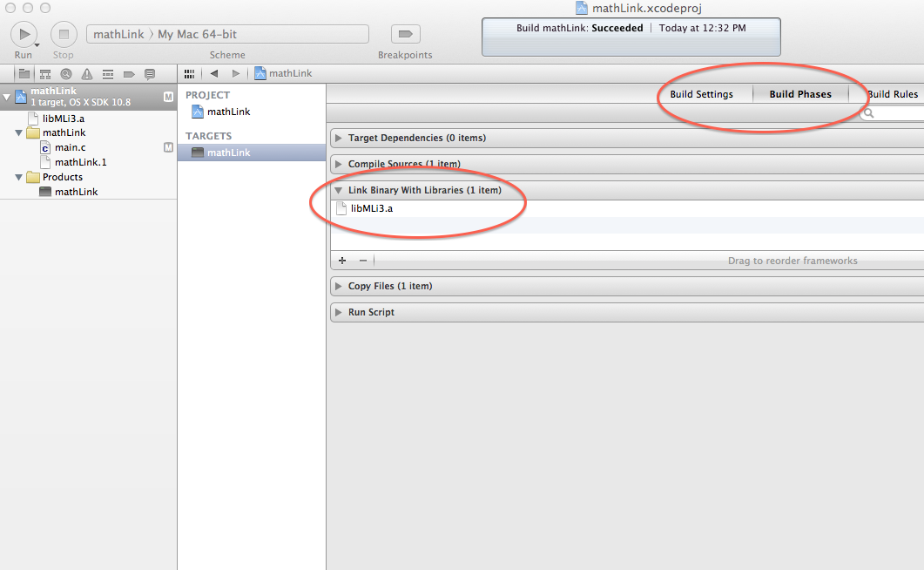Switch to the Build Phases tab
The width and height of the screenshot is (924, 570).
click(x=800, y=94)
